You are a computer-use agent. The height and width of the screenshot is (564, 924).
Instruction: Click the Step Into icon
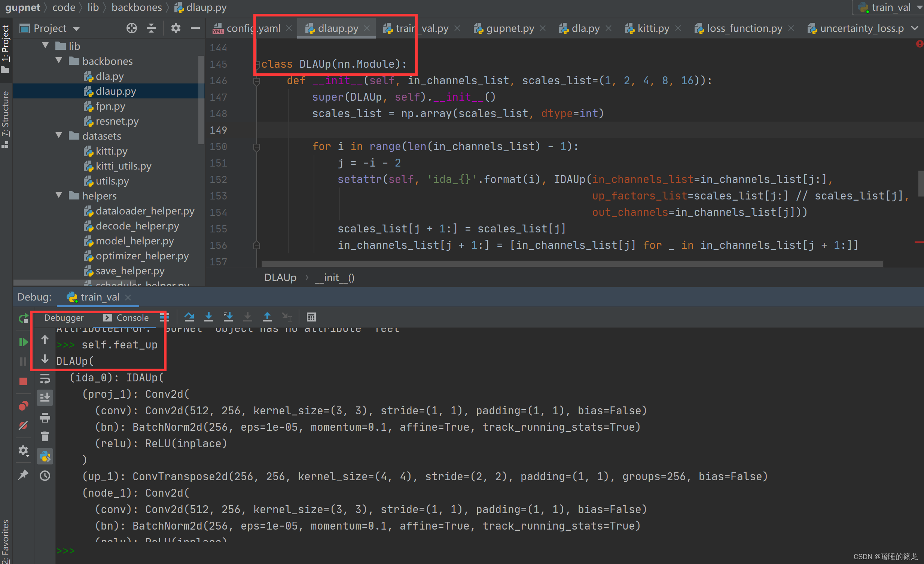209,317
